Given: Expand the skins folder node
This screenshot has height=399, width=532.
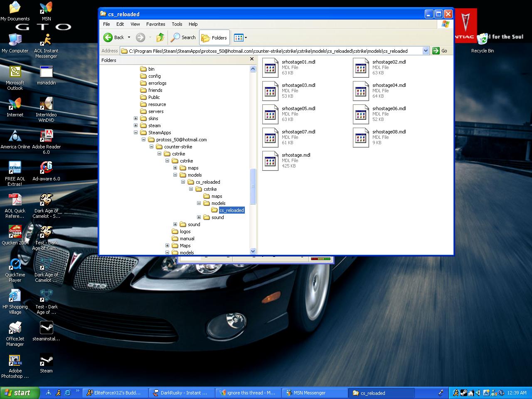Looking at the screenshot, I should tap(135, 118).
